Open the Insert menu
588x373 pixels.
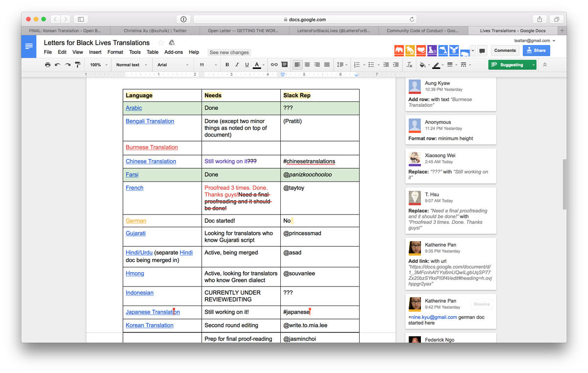pos(95,52)
